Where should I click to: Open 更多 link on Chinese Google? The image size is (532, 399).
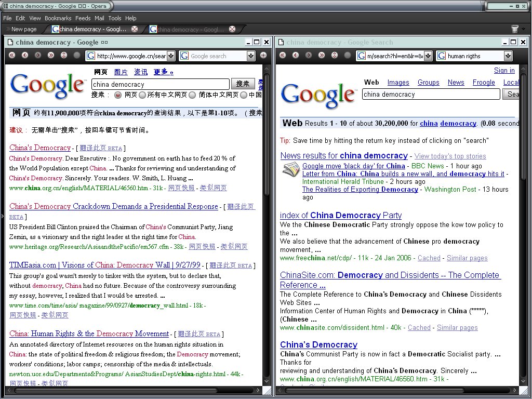163,72
